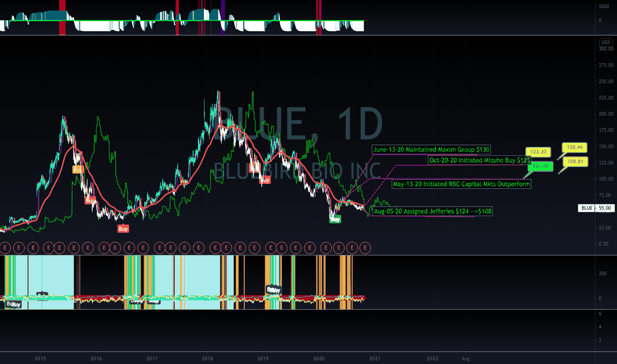Image resolution: width=617 pixels, height=364 pixels.
Task: Click the 200.00 price scale value
Action: [606, 114]
